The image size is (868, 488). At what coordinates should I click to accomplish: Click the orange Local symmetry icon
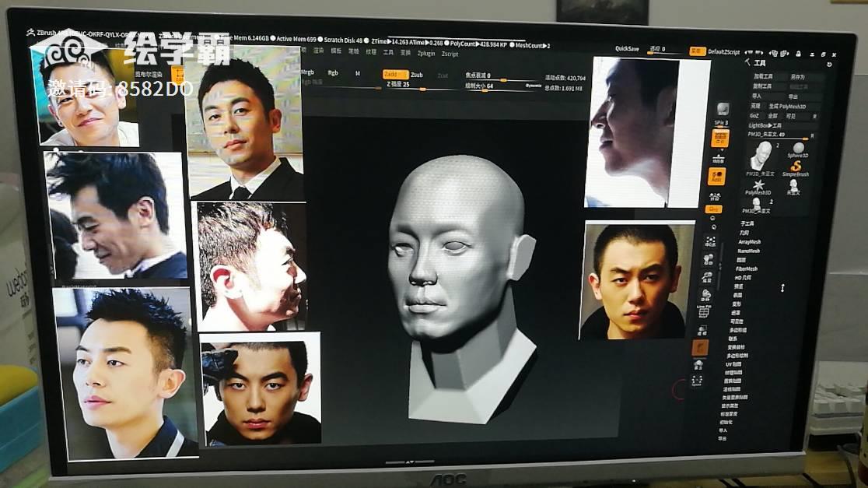coord(717,177)
